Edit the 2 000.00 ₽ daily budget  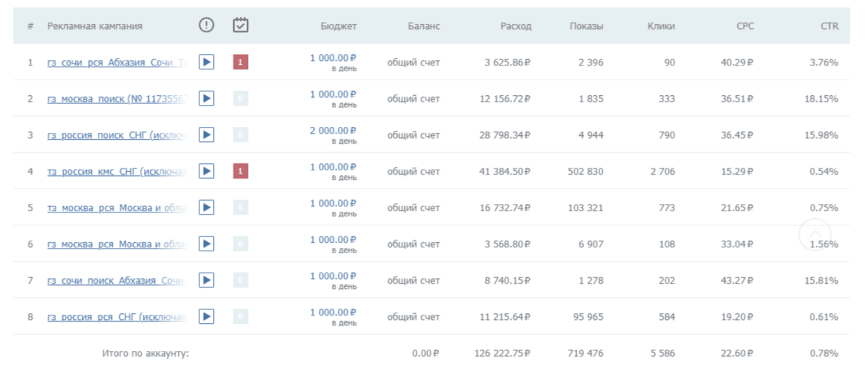(333, 130)
